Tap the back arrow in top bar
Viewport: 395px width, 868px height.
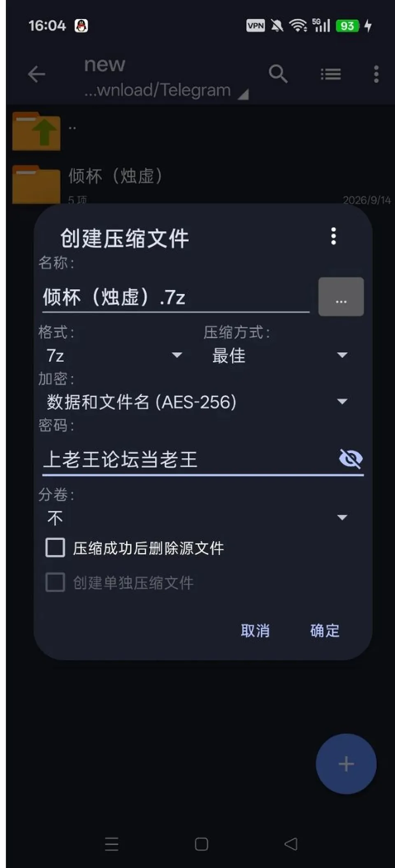coord(36,75)
